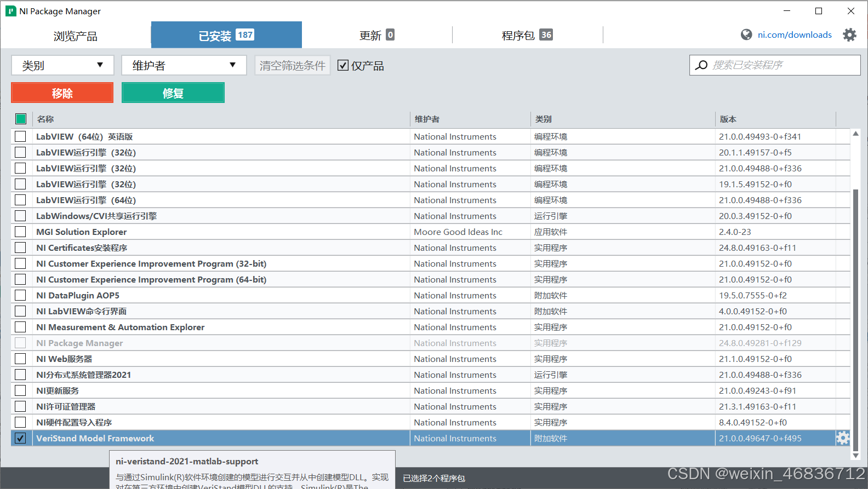
Task: Check the MGI Solution Explorer checkbox
Action: click(20, 232)
